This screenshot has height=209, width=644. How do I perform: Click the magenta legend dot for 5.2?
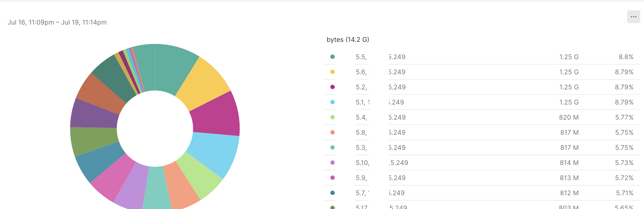[x=333, y=87]
